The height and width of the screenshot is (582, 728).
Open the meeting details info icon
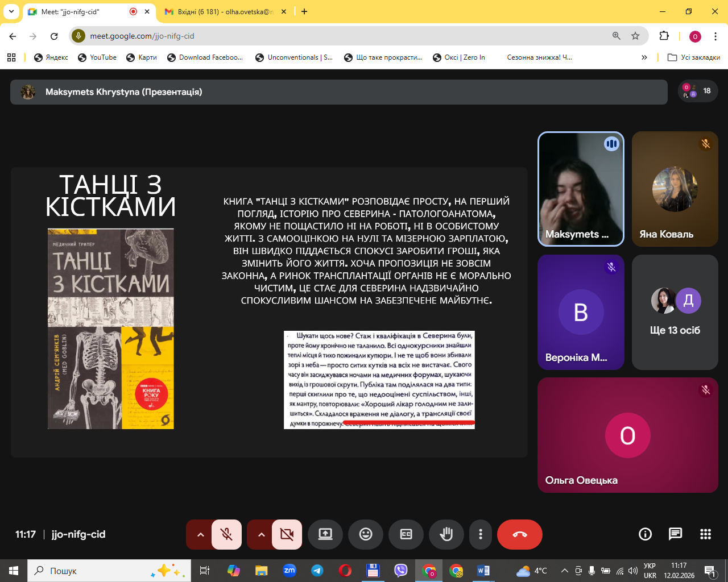[645, 534]
